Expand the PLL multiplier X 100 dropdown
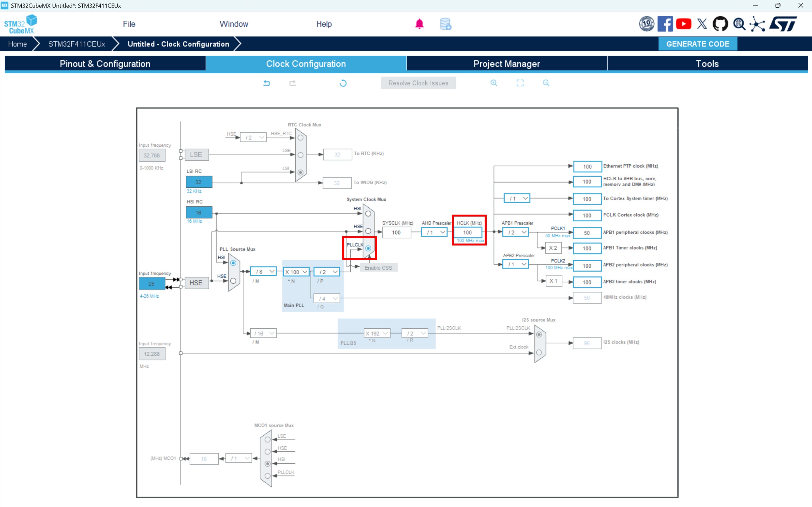The height and width of the screenshot is (507, 812). 296,272
